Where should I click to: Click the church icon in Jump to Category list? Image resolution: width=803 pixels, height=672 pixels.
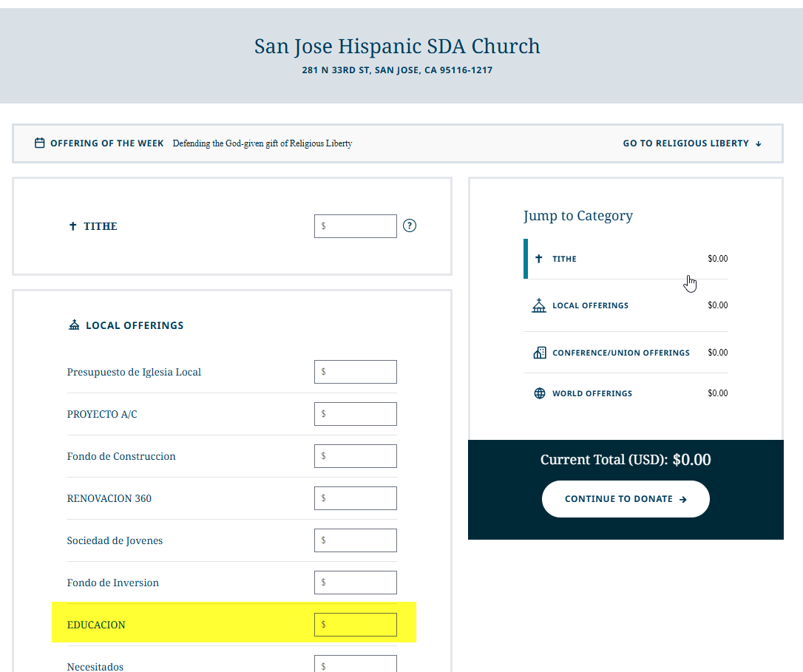[539, 305]
